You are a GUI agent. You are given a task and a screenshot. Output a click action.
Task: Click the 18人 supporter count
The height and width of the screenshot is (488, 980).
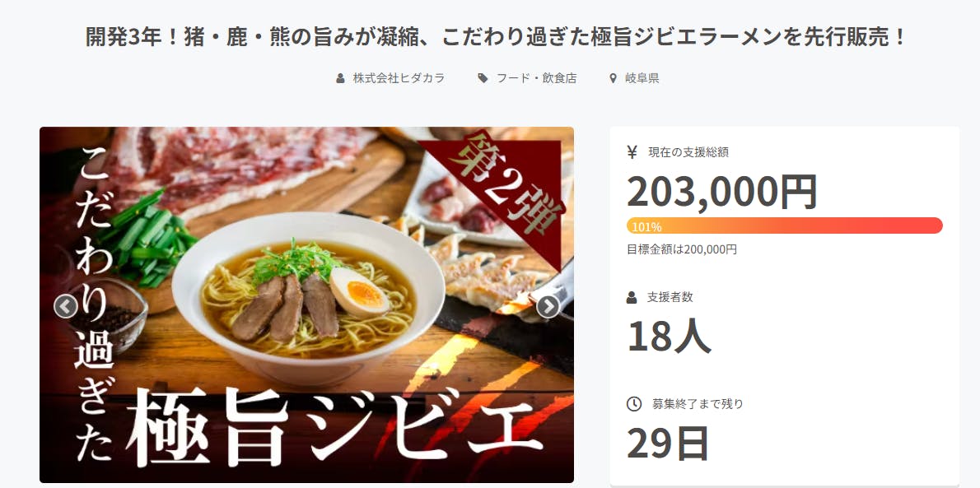point(669,336)
